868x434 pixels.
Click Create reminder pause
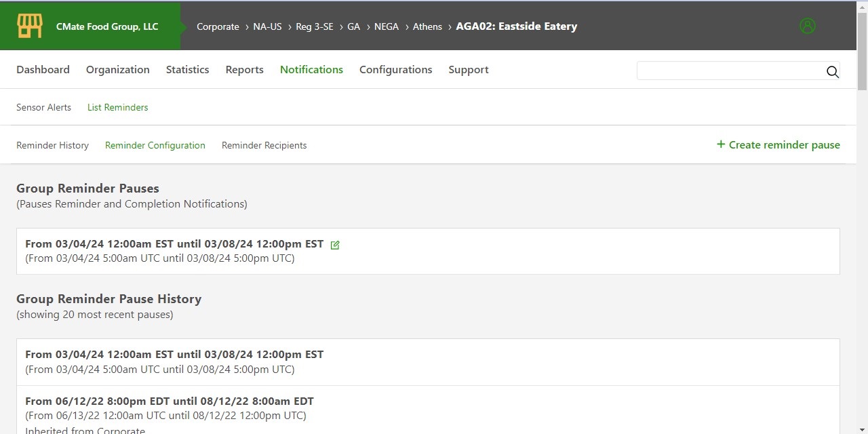(785, 144)
